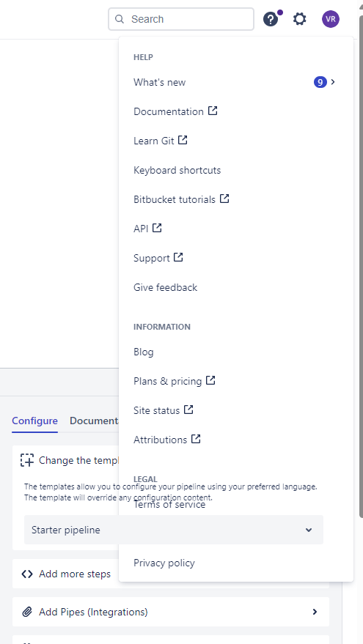Click the external link icon beside Documentation

213,111
